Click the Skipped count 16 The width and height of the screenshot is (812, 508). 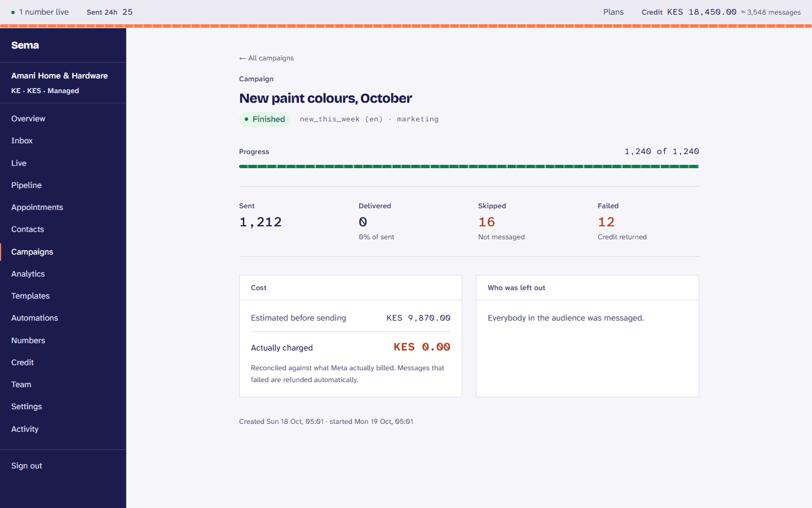487,222
